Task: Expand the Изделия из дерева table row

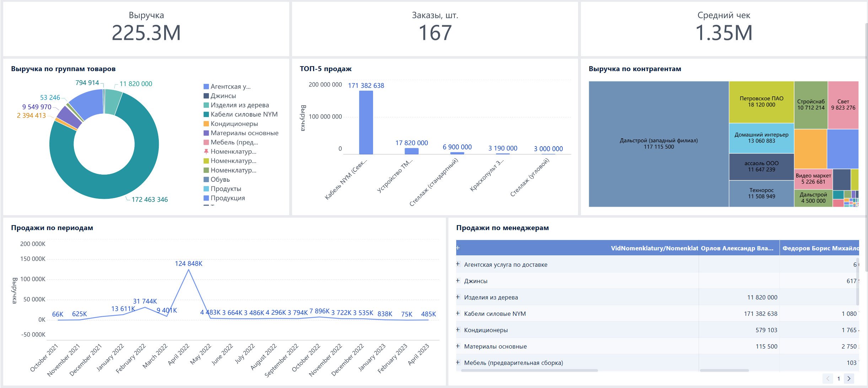Action: [x=458, y=297]
